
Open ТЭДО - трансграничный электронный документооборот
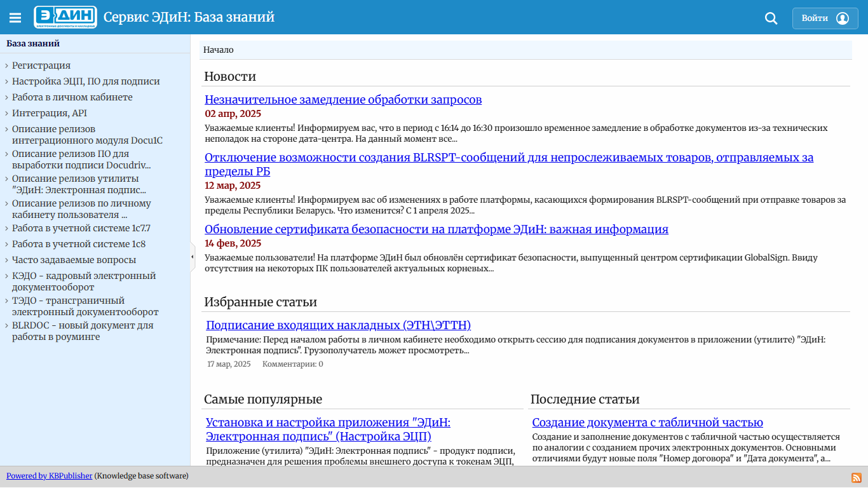pos(85,306)
